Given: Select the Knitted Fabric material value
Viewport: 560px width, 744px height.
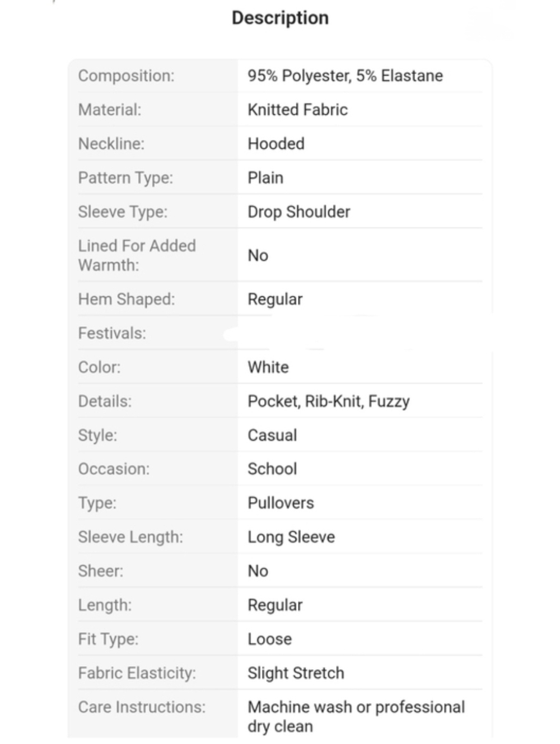Looking at the screenshot, I should point(297,110).
